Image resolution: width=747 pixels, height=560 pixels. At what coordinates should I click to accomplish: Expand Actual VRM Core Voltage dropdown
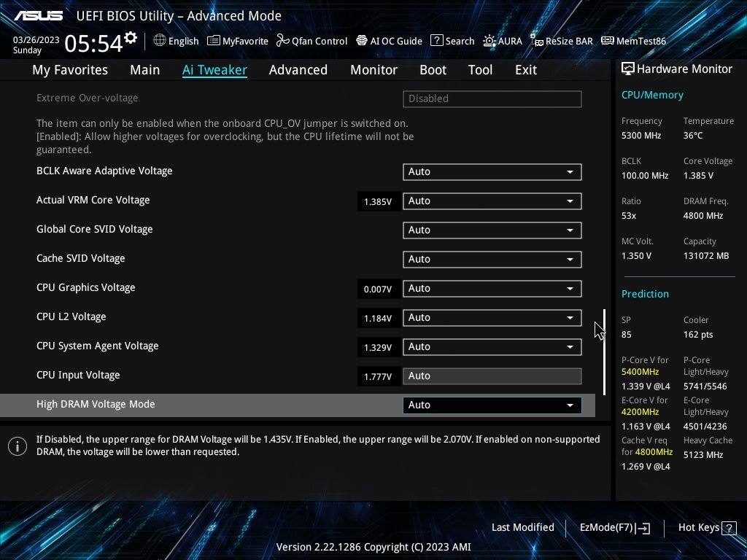coord(492,201)
